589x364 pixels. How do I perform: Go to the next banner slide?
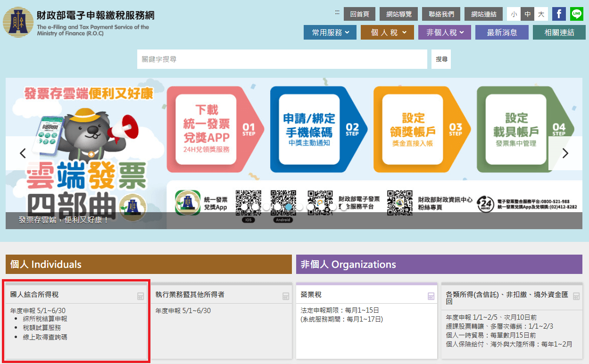tap(565, 153)
